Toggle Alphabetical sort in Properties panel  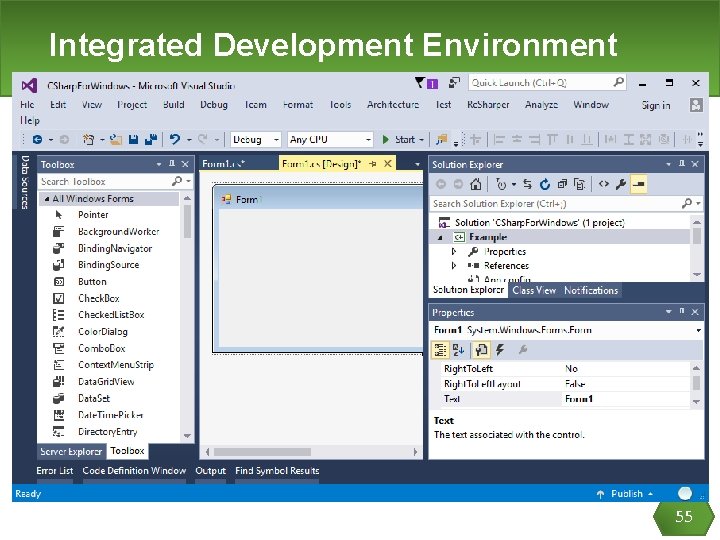coord(458,350)
